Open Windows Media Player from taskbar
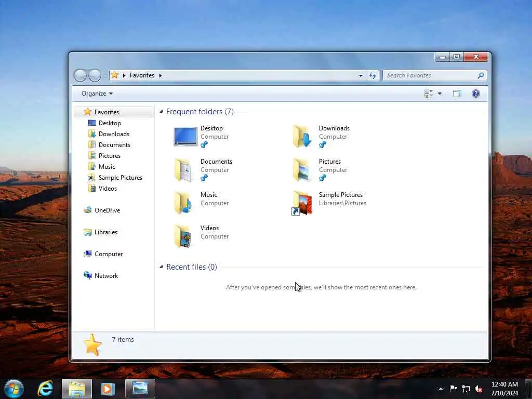The height and width of the screenshot is (399, 532). tap(108, 389)
